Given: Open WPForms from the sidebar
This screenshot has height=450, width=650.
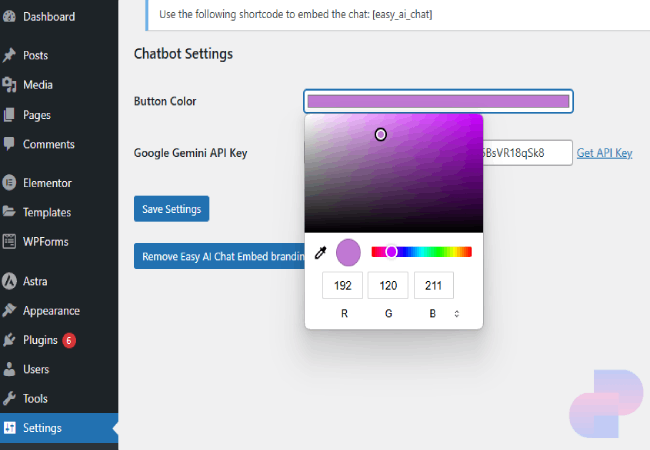Looking at the screenshot, I should [x=46, y=242].
